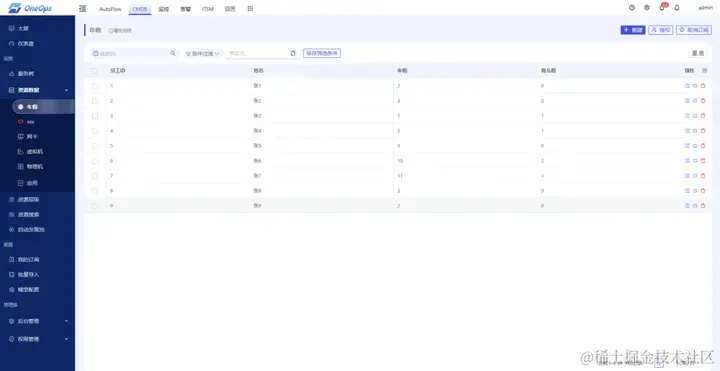Switch to the 告警 top tab
This screenshot has height=371, width=720.
185,9
